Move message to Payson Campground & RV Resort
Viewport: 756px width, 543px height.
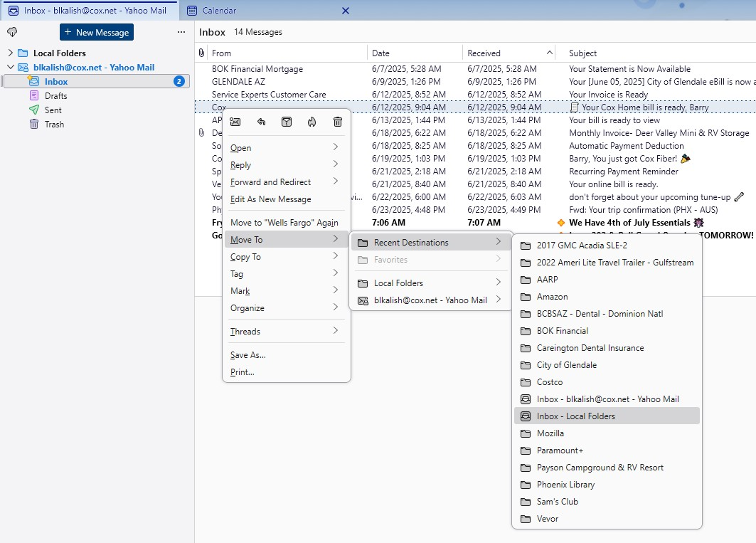tap(607, 468)
